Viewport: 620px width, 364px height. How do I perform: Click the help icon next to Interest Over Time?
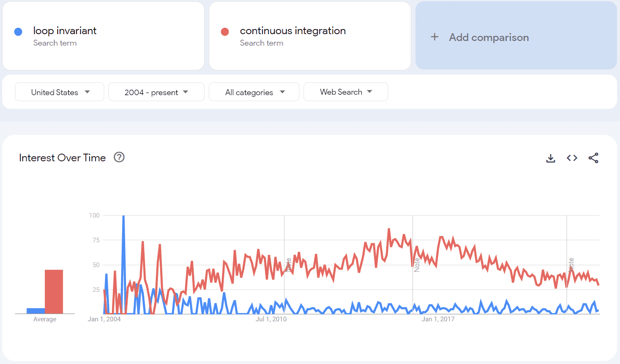pos(119,157)
